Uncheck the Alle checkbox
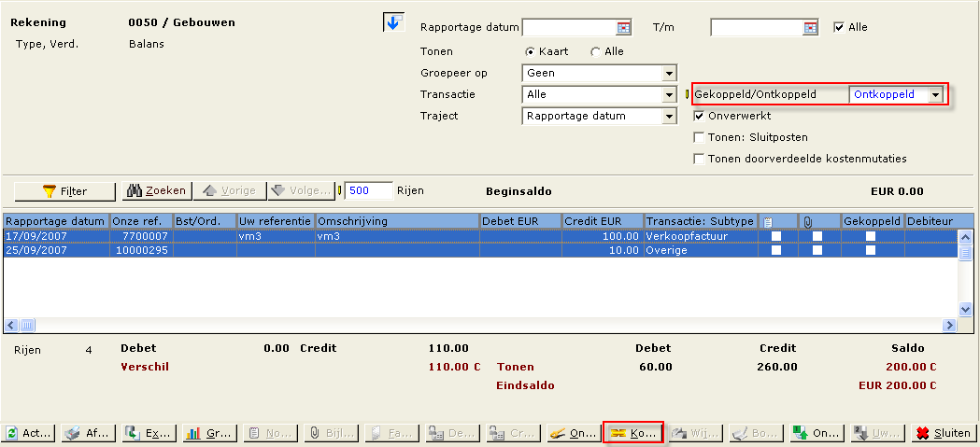Screen dimensions: 980x447 point(838,27)
